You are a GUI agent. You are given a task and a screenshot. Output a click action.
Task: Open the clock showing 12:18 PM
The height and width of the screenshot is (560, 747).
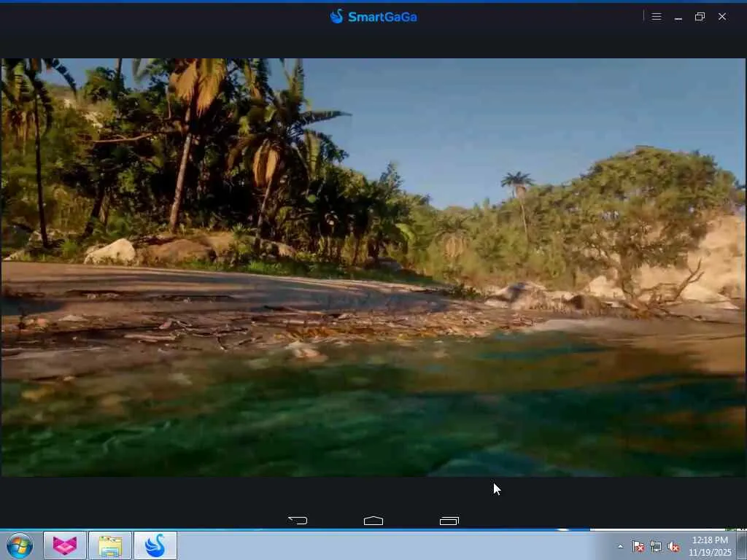pos(710,546)
